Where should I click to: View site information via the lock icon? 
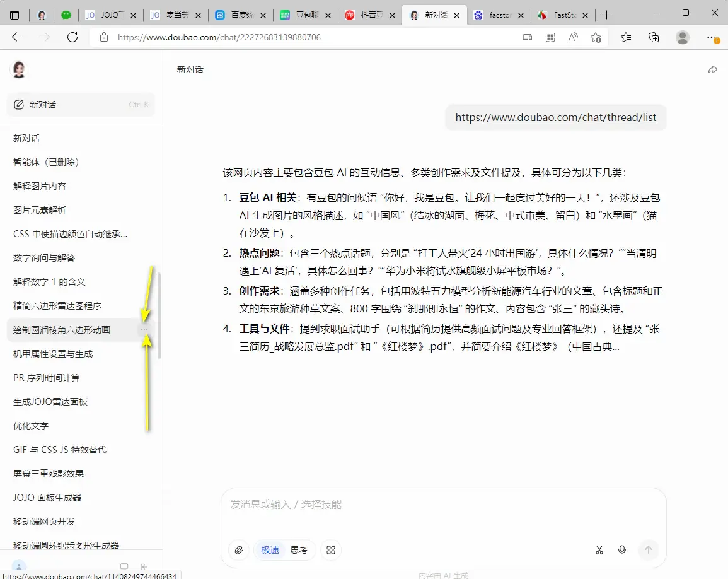pyautogui.click(x=104, y=37)
